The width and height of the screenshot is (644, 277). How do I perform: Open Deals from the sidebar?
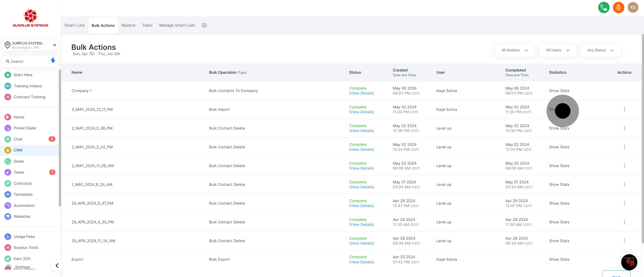tap(19, 161)
